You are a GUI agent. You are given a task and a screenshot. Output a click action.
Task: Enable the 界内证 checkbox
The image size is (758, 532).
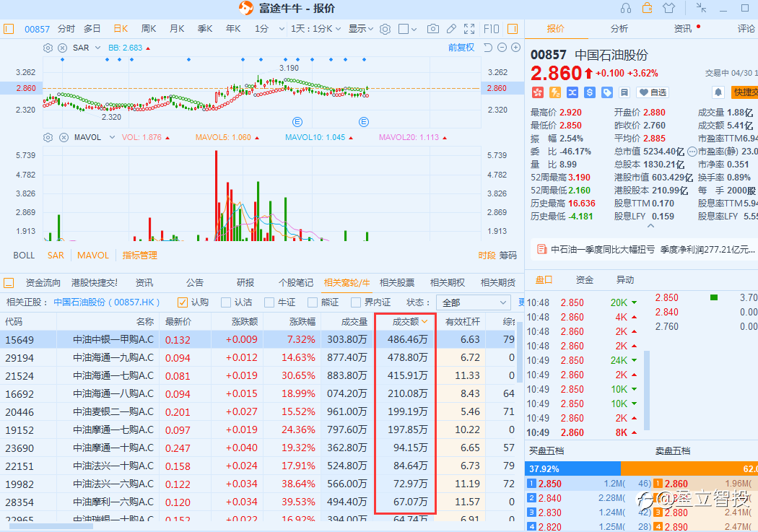coord(356,302)
